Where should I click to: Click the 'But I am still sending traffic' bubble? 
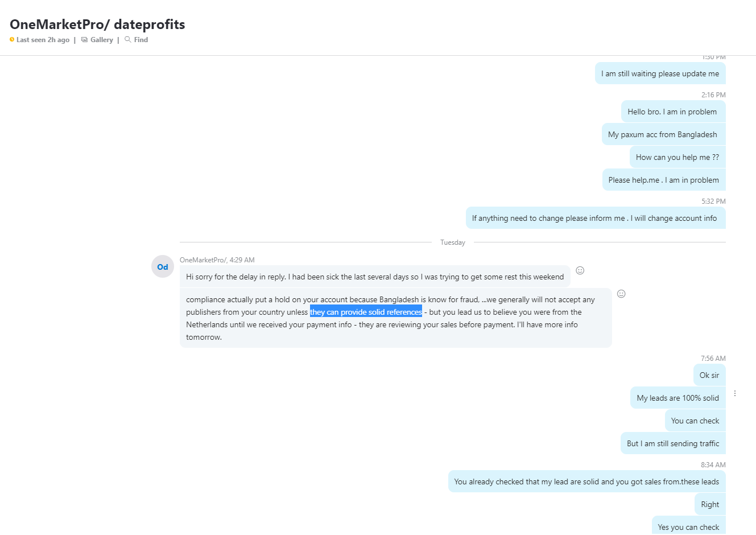(x=673, y=443)
